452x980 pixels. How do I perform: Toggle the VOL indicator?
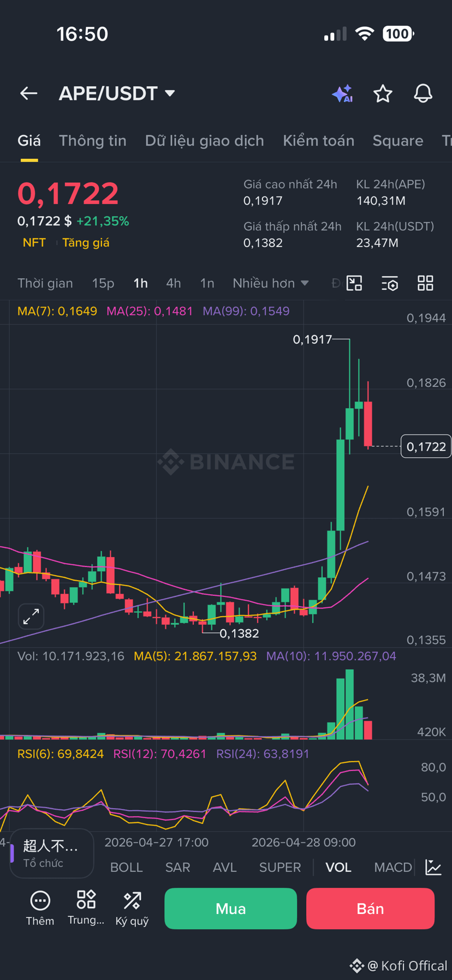[338, 867]
